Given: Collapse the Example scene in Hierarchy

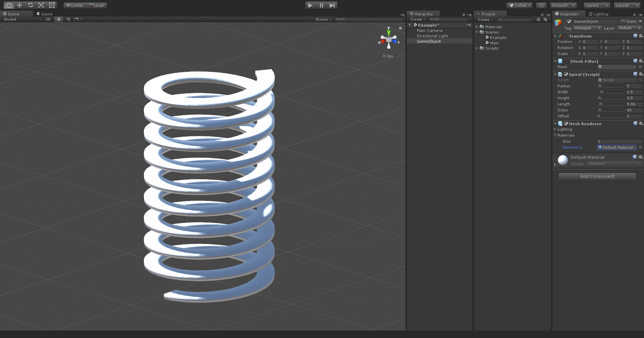Looking at the screenshot, I should (x=410, y=25).
